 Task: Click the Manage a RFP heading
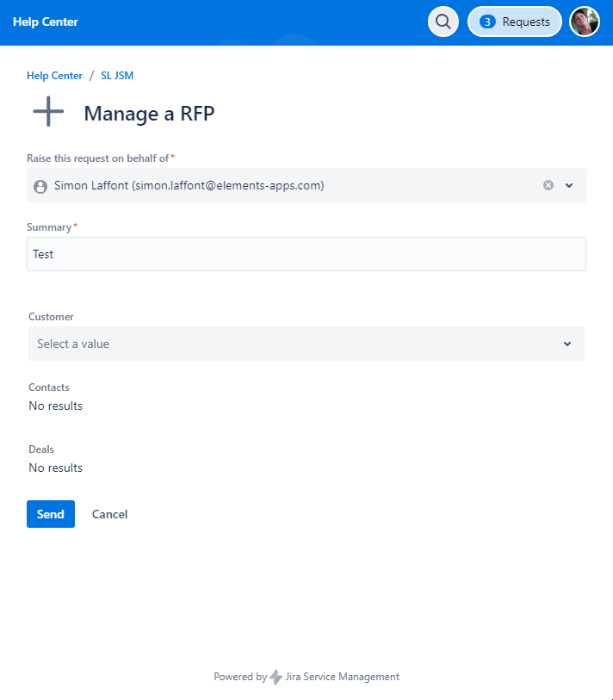pyautogui.click(x=149, y=114)
